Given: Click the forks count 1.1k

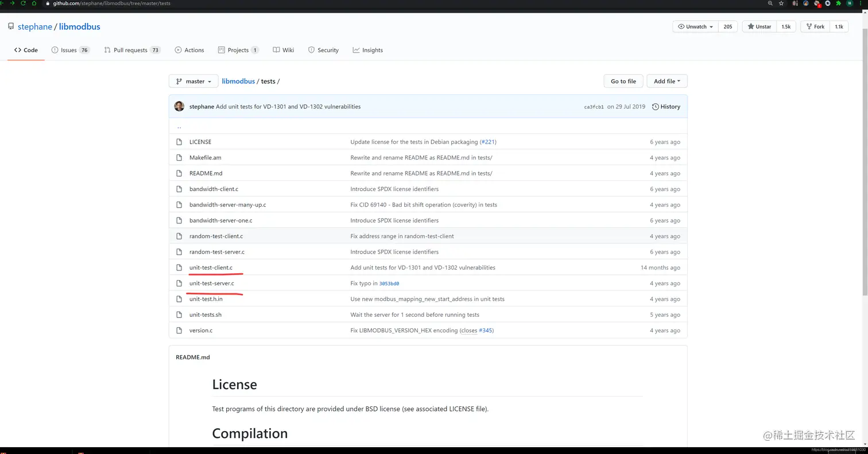Looking at the screenshot, I should (x=839, y=26).
